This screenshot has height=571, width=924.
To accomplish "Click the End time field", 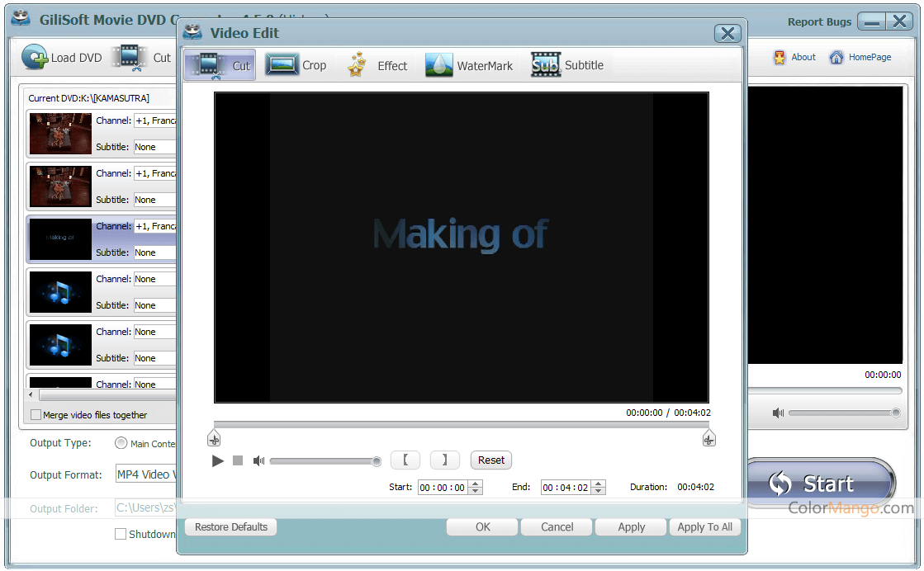I will (566, 488).
